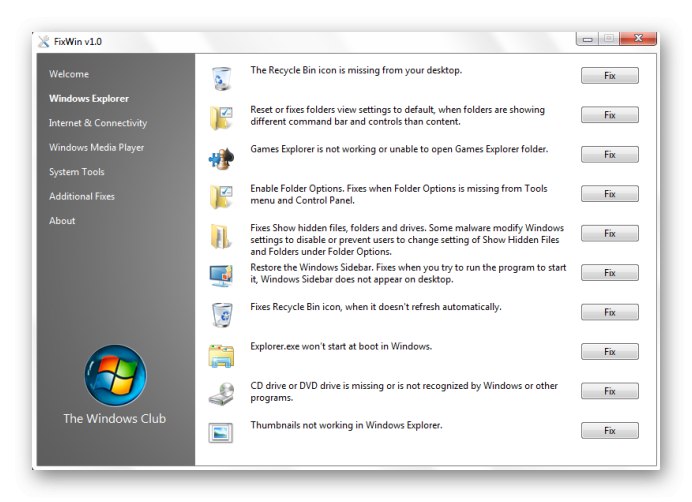Click the FixWin title bar tool icon
692x502 pixels.
click(x=44, y=42)
